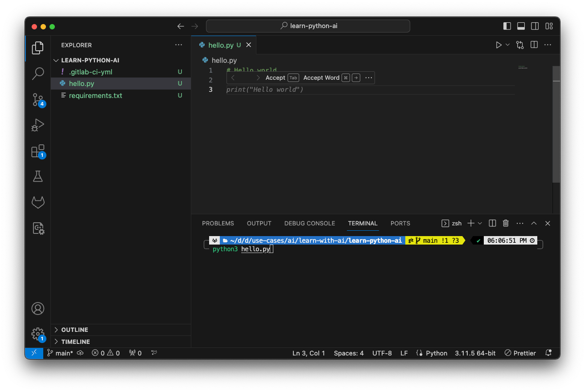The height and width of the screenshot is (392, 585).
Task: Open the Source Control view
Action: click(38, 100)
